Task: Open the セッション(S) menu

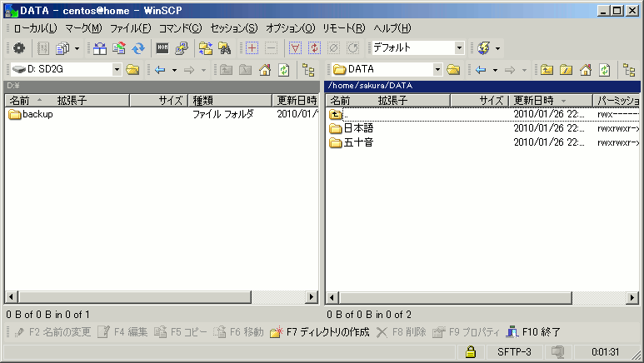Action: coord(233,28)
